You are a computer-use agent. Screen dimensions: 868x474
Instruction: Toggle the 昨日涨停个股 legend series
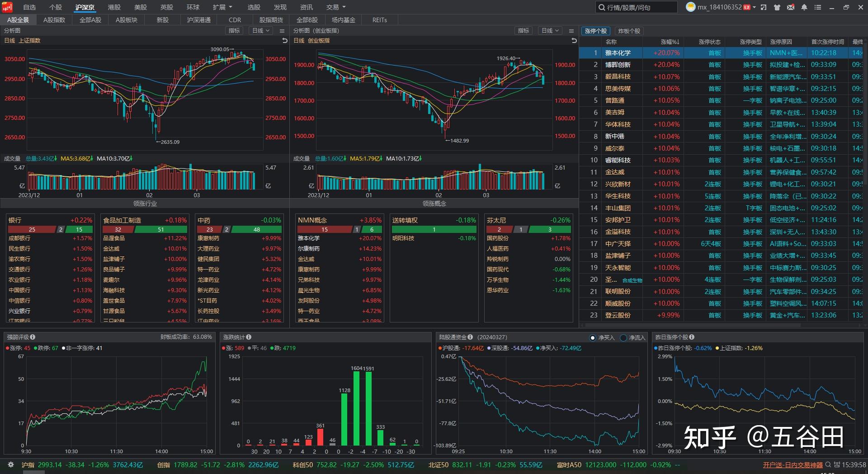(683, 348)
